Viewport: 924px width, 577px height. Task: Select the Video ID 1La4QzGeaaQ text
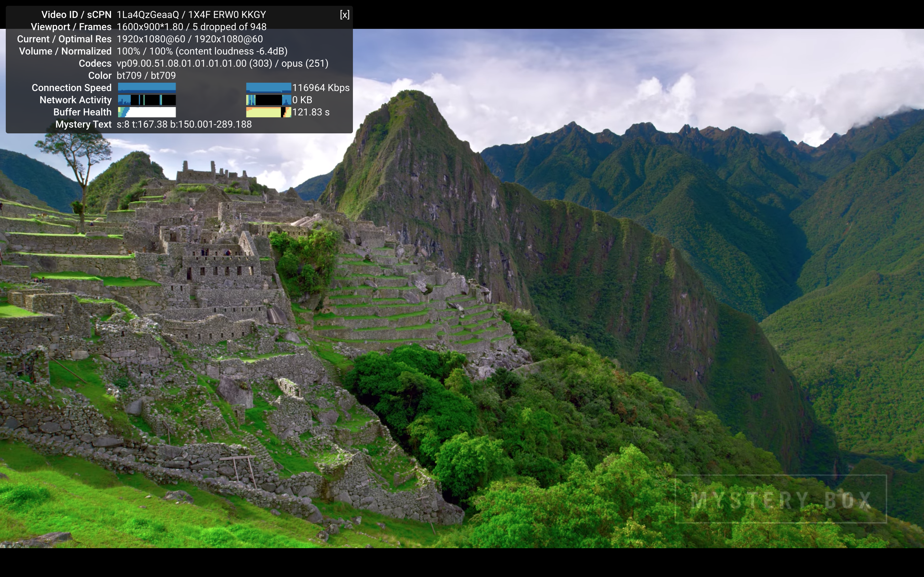pos(149,14)
